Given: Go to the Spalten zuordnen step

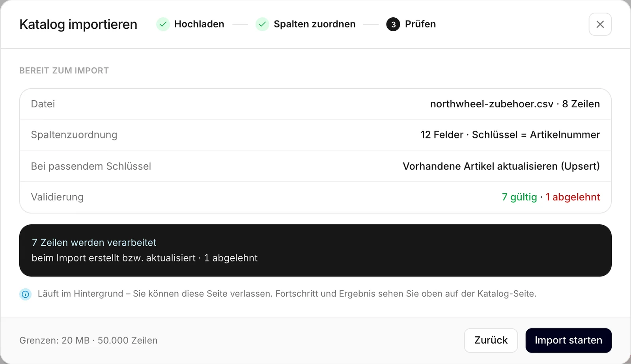Looking at the screenshot, I should tap(314, 24).
